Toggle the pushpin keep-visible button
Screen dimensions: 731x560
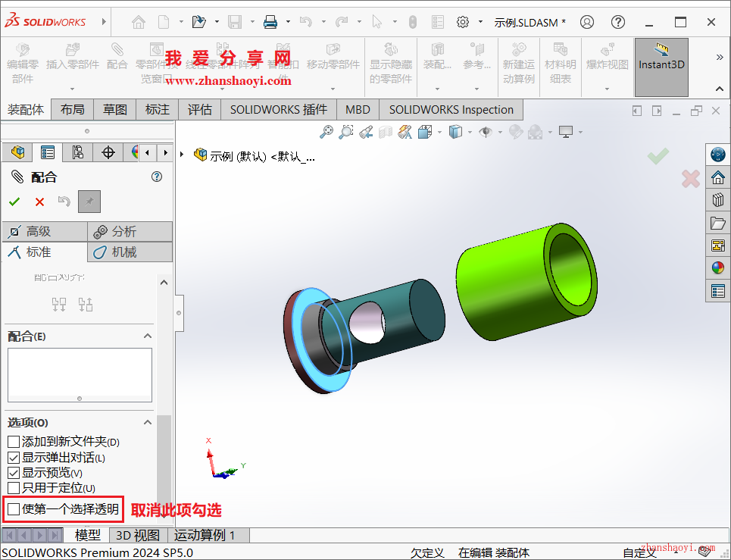pos(89,202)
